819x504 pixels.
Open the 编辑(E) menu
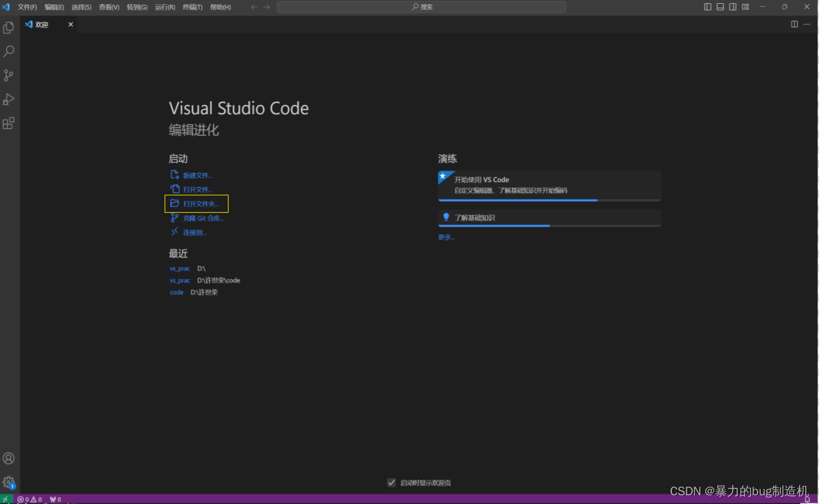tap(54, 7)
